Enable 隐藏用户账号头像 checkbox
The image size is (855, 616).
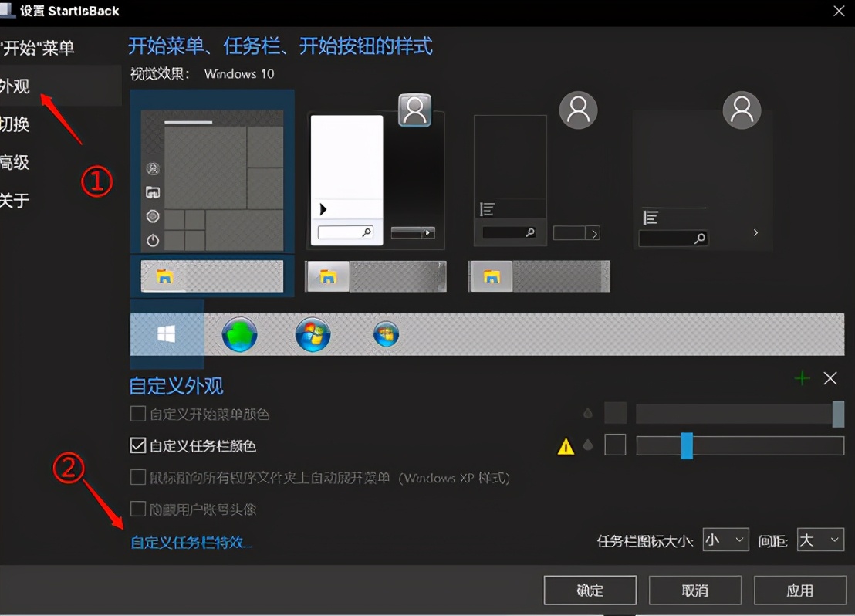[x=137, y=509]
